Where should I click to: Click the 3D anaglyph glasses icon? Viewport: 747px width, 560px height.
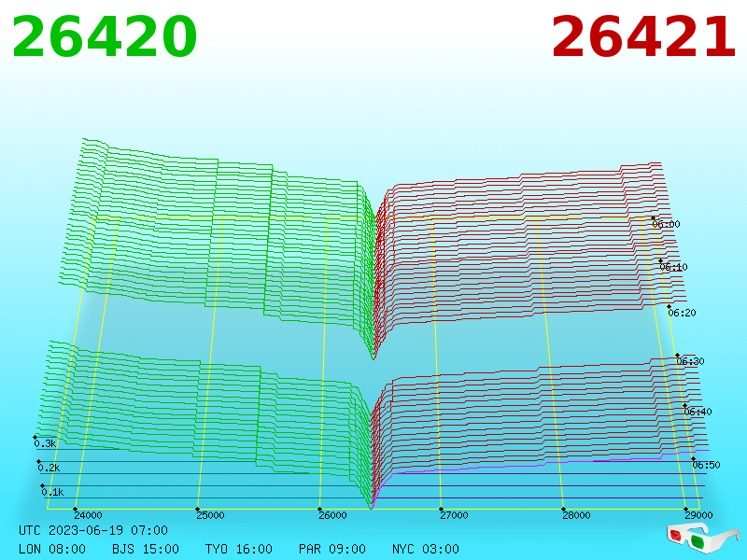pyautogui.click(x=702, y=539)
